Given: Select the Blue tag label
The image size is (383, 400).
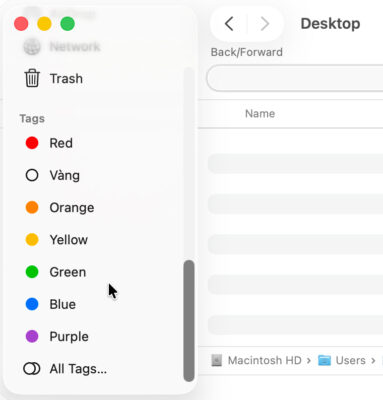Looking at the screenshot, I should (63, 304).
